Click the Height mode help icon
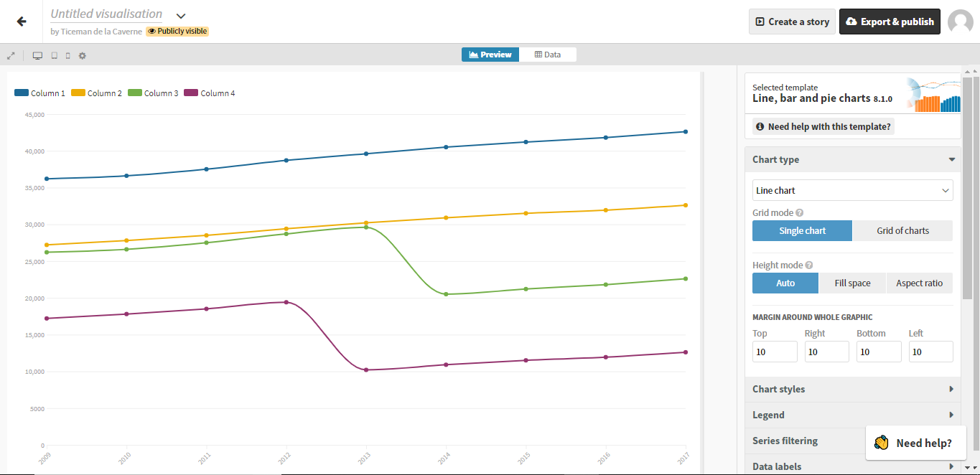 pos(808,265)
